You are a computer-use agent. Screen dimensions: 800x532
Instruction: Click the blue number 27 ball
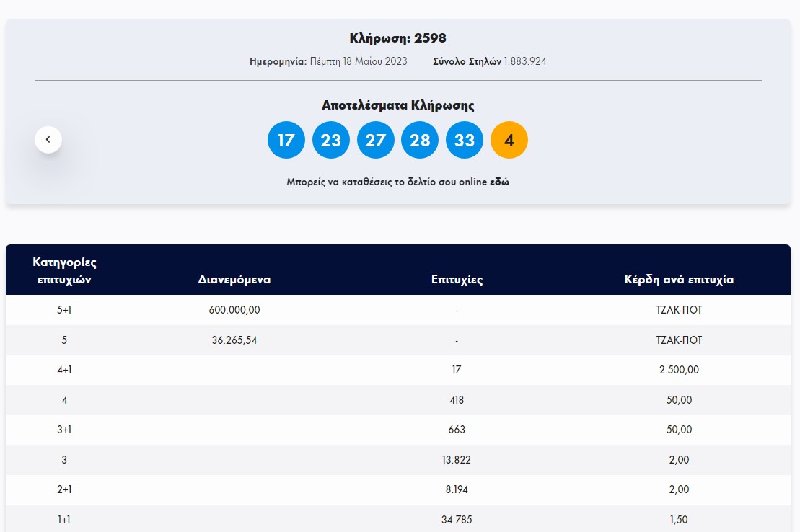tap(375, 140)
